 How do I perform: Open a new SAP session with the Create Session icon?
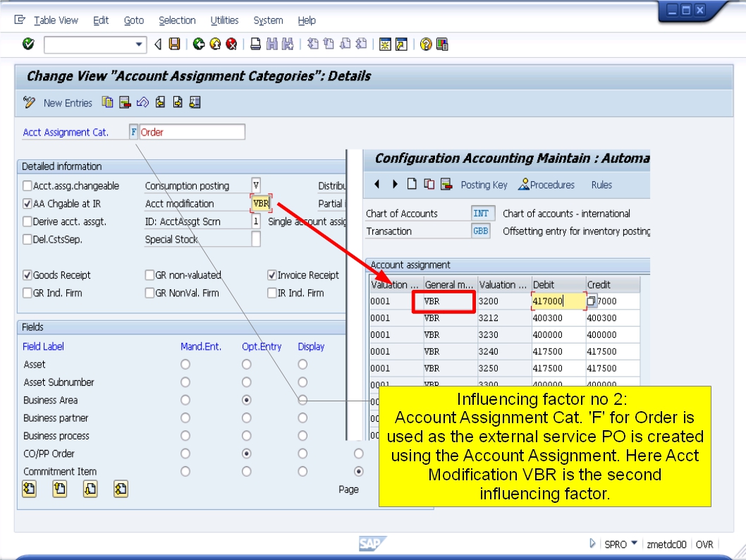[385, 44]
